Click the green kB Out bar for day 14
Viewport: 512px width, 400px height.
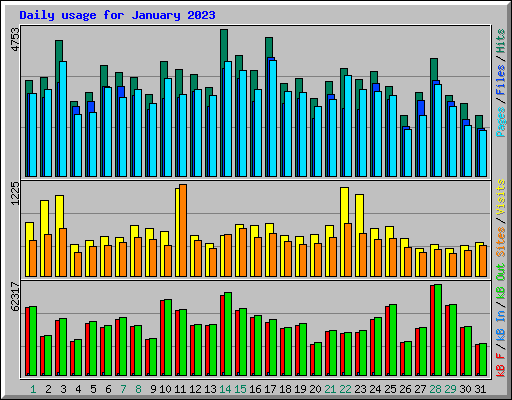tap(228, 334)
